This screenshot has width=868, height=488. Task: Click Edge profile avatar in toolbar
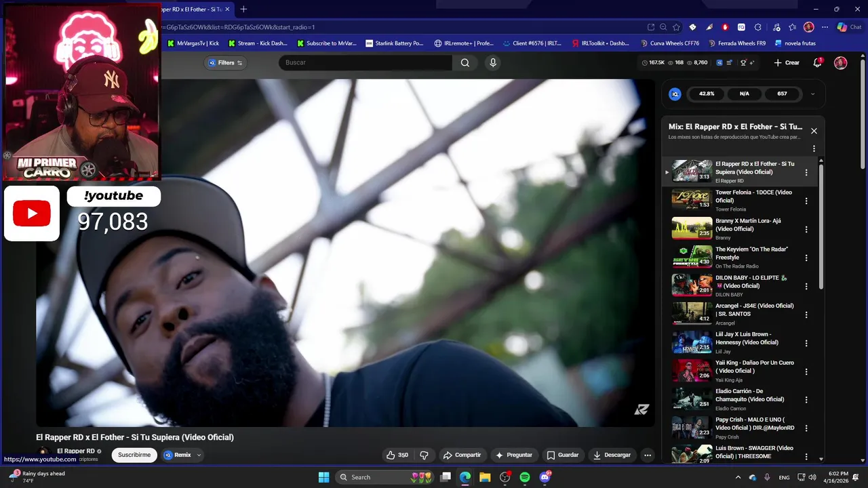pos(808,27)
